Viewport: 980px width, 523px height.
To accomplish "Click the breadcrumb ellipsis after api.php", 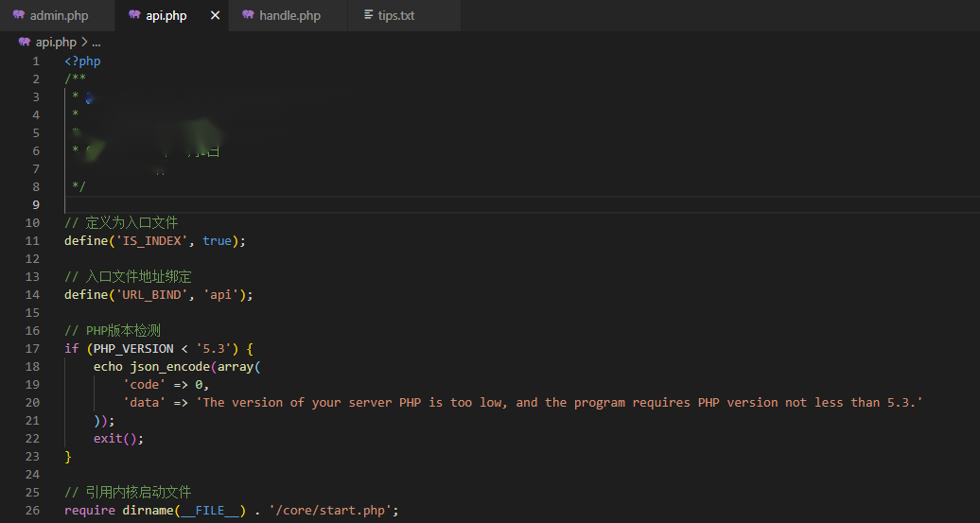I will (x=96, y=44).
